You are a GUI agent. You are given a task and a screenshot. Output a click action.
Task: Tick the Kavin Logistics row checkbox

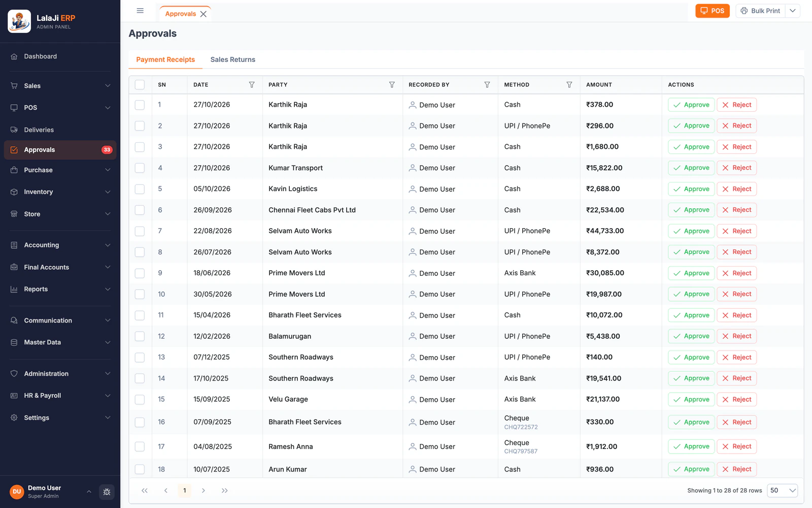tap(140, 189)
